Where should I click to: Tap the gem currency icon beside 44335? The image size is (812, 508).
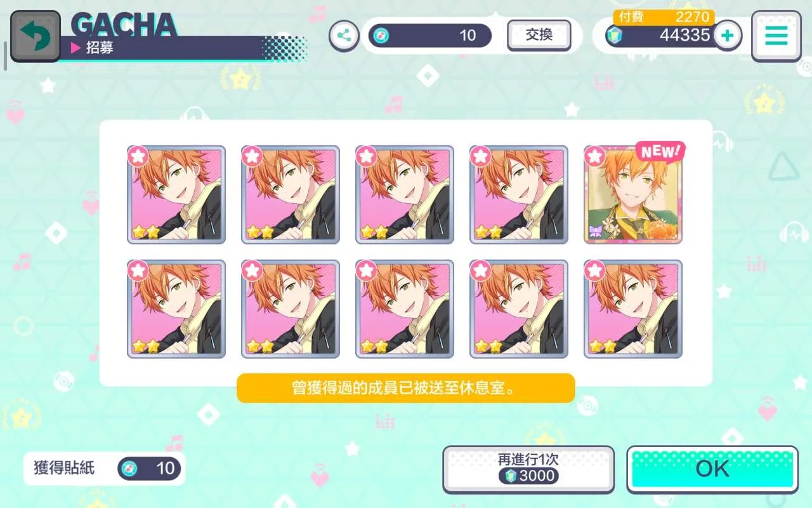[614, 36]
